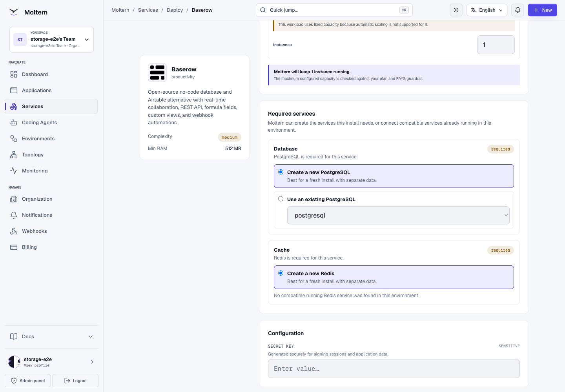Open the postgresql service dropdown
565x392 pixels.
tap(398, 216)
